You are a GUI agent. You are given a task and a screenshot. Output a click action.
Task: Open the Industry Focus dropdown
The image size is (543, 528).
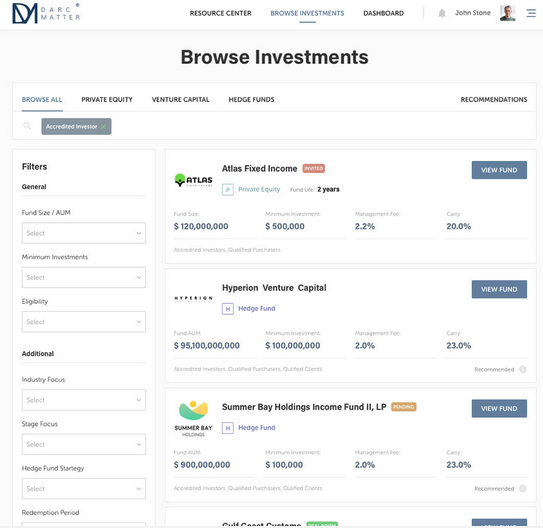tap(84, 400)
